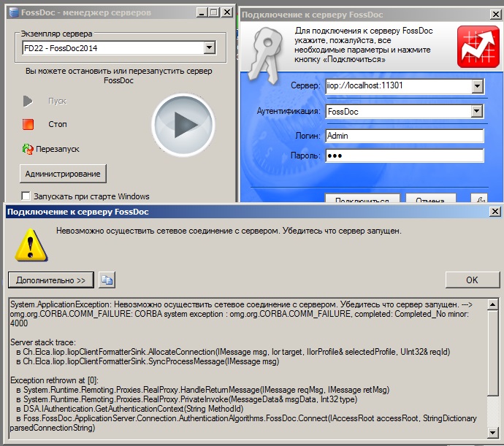The height and width of the screenshot is (446, 504).
Task: Click the yellow warning triangle icon
Action: pos(31,245)
